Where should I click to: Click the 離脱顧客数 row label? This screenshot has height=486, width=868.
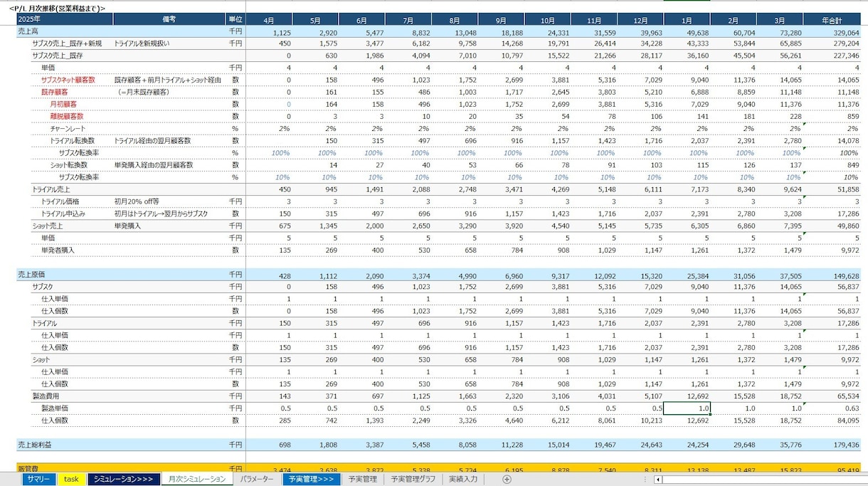point(67,116)
